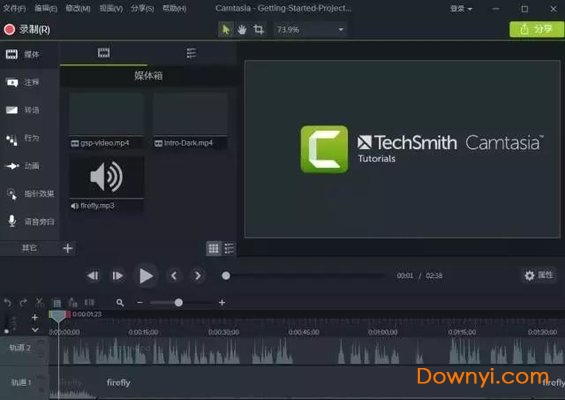Image resolution: width=565 pixels, height=400 pixels.
Task: Select the Intro-Dark.mp4 thumbnail
Action: (x=191, y=120)
